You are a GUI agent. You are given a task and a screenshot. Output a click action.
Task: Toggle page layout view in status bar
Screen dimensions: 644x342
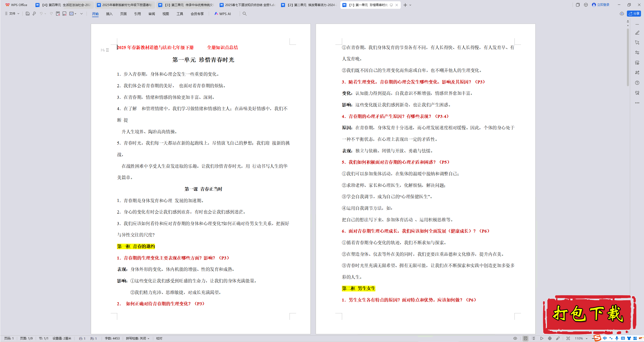526,338
